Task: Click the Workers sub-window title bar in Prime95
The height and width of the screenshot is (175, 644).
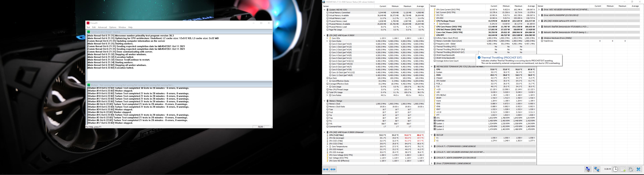Action: click(179, 85)
